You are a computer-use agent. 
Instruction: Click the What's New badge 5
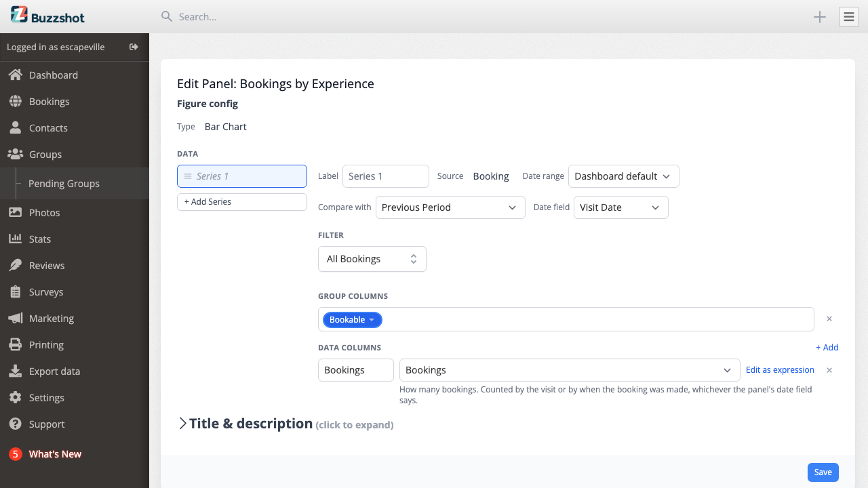(x=15, y=454)
